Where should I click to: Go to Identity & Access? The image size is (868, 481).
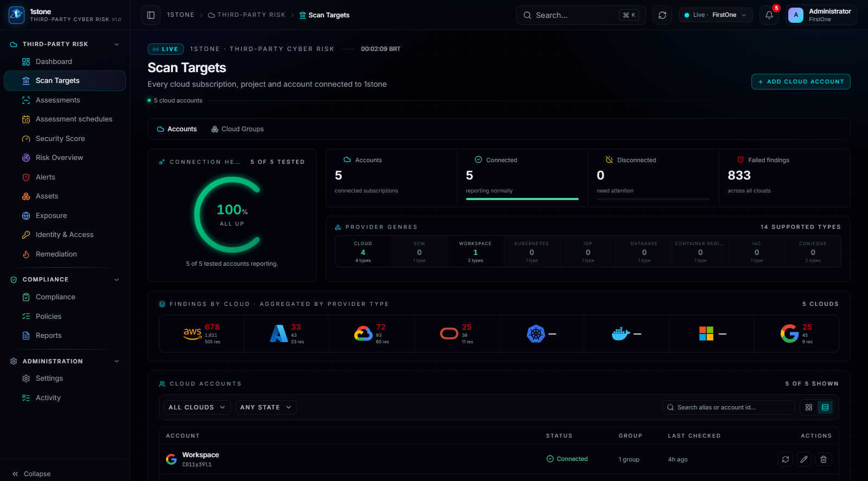coord(65,235)
